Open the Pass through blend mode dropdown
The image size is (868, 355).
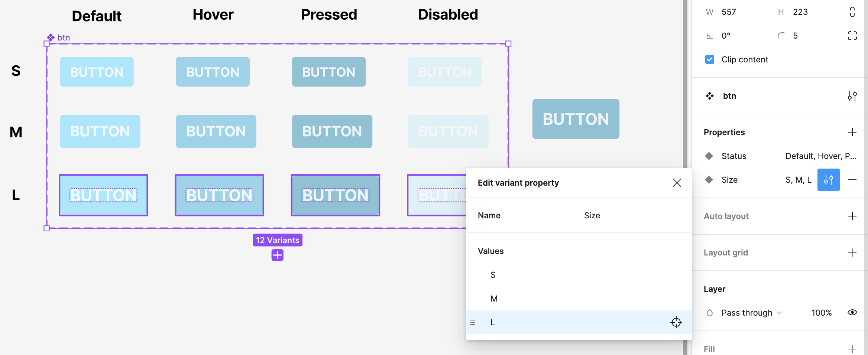click(751, 313)
